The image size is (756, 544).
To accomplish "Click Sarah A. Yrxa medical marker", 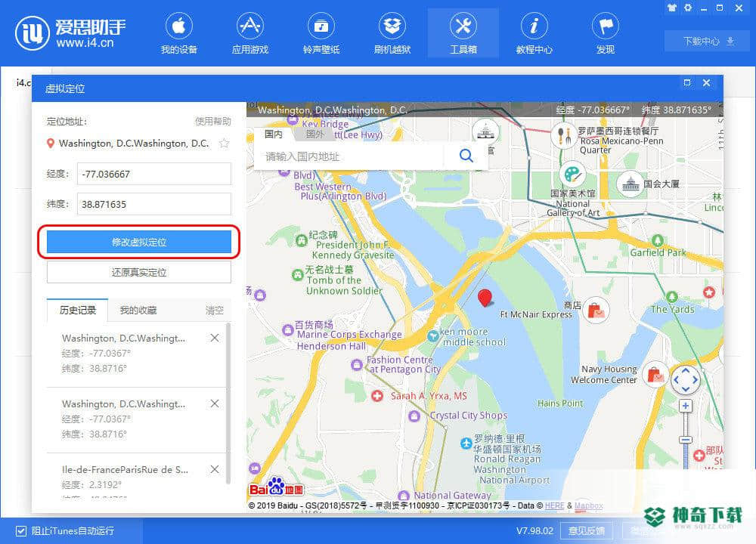I will (x=377, y=396).
